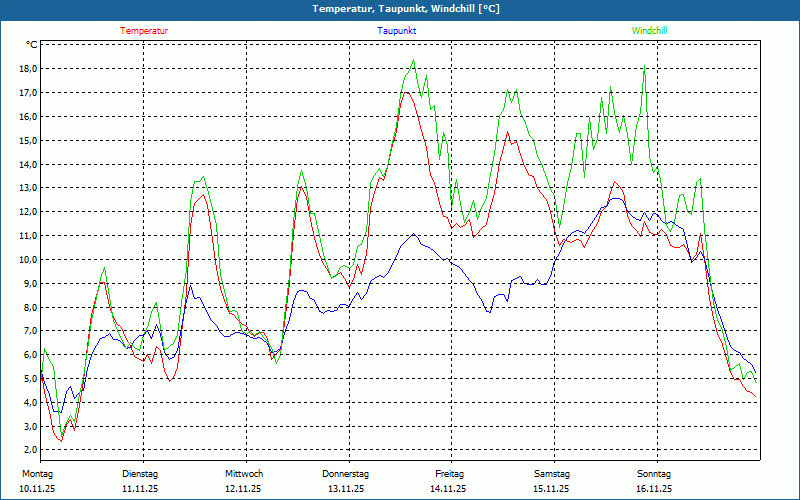
Task: Click the date 10.11.25 on the x-axis
Action: coord(37,489)
